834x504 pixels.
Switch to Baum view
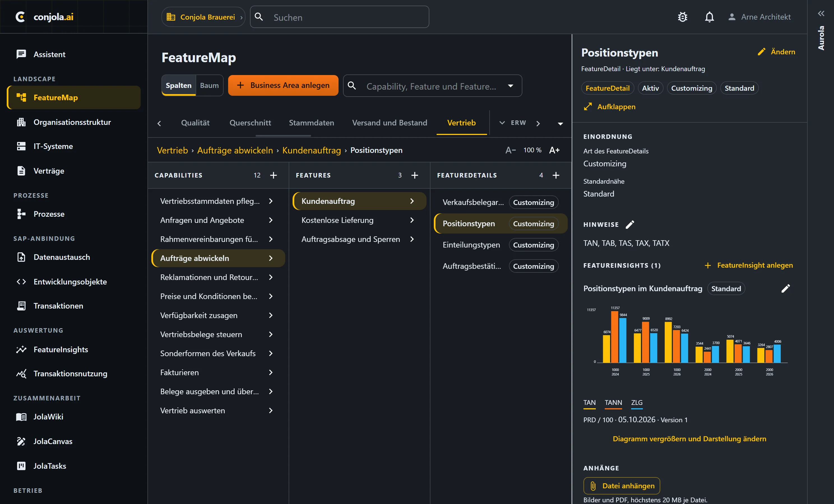(209, 85)
